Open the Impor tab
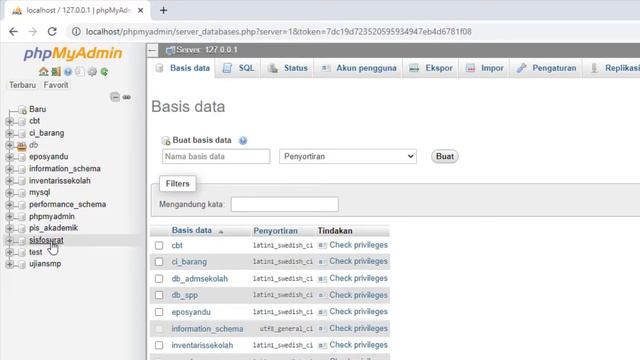This screenshot has width=640, height=360. pos(484,68)
